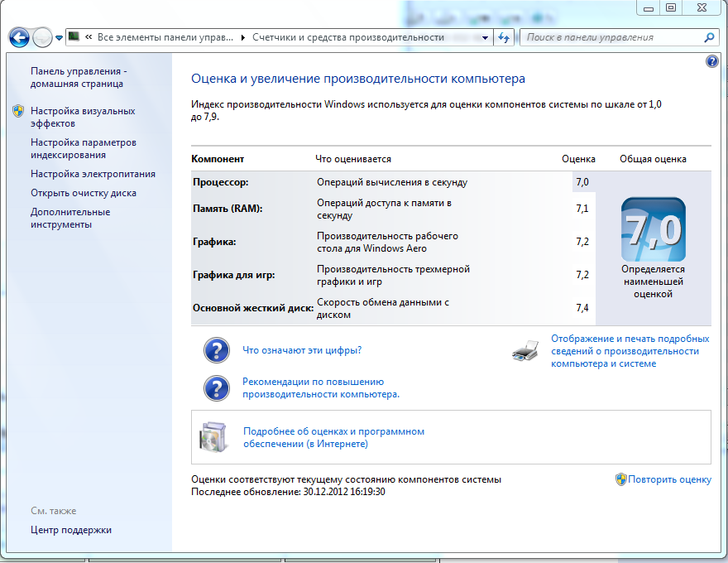Open 'Дополнительные инструменты'
The height and width of the screenshot is (563, 728).
[70, 219]
